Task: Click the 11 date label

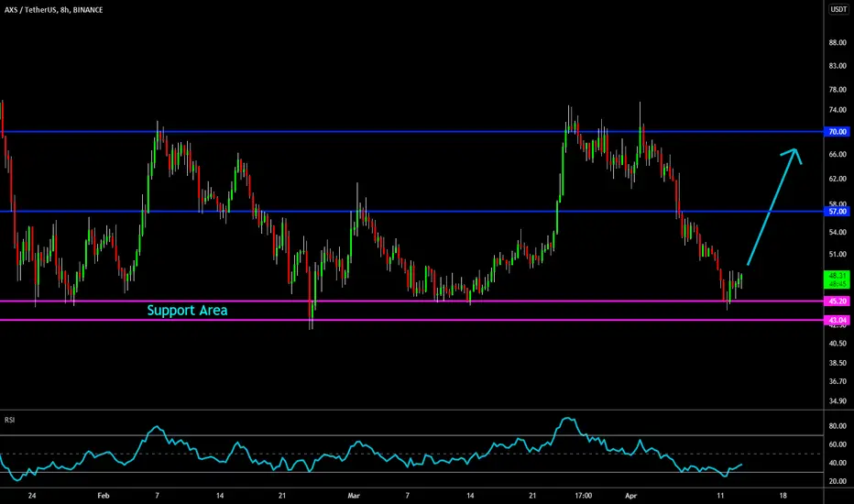Action: [720, 496]
